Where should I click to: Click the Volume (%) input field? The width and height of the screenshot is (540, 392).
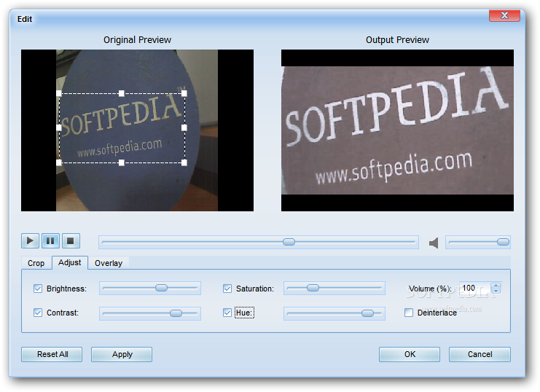pyautogui.click(x=476, y=289)
